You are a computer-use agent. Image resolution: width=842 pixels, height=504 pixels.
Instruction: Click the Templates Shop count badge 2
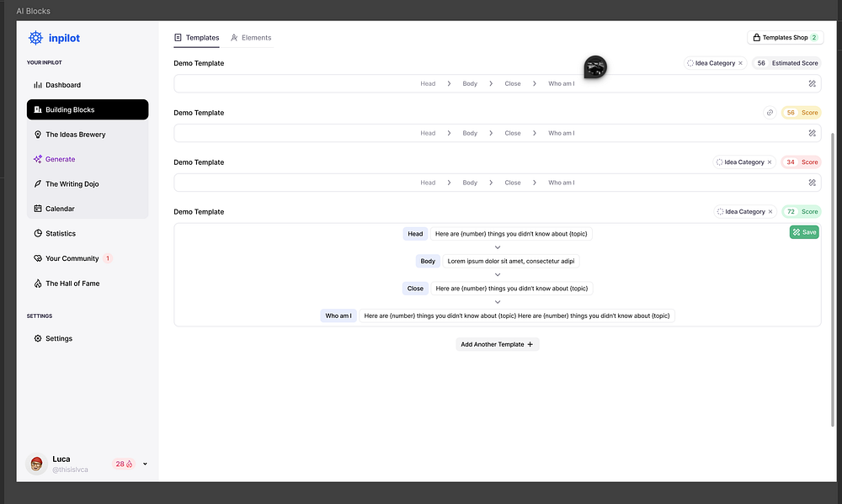click(x=814, y=38)
